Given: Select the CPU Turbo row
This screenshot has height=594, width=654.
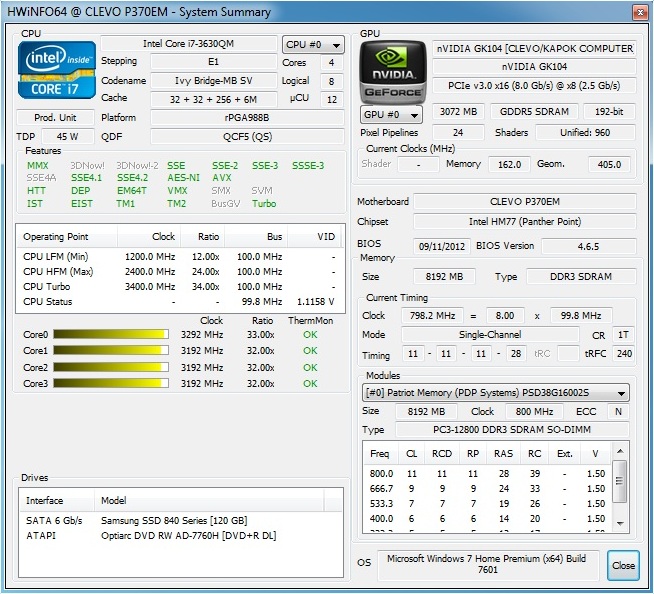Looking at the screenshot, I should pos(180,287).
